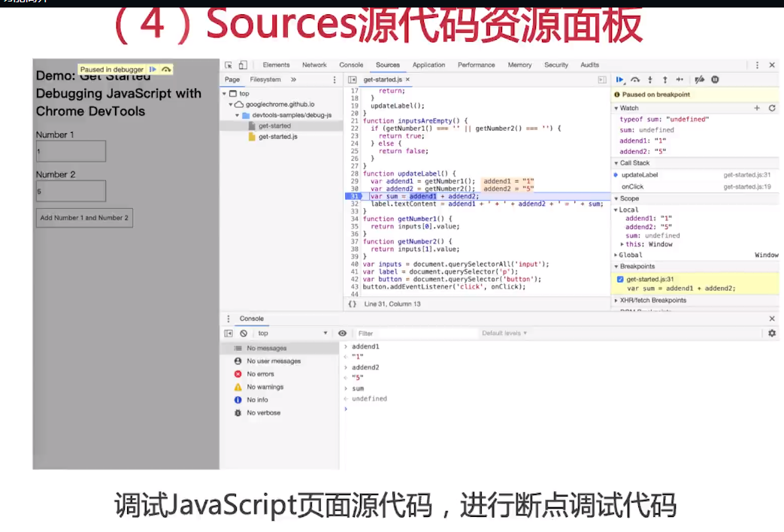Switch to the Network tab
This screenshot has width=784, height=532.
coord(314,65)
